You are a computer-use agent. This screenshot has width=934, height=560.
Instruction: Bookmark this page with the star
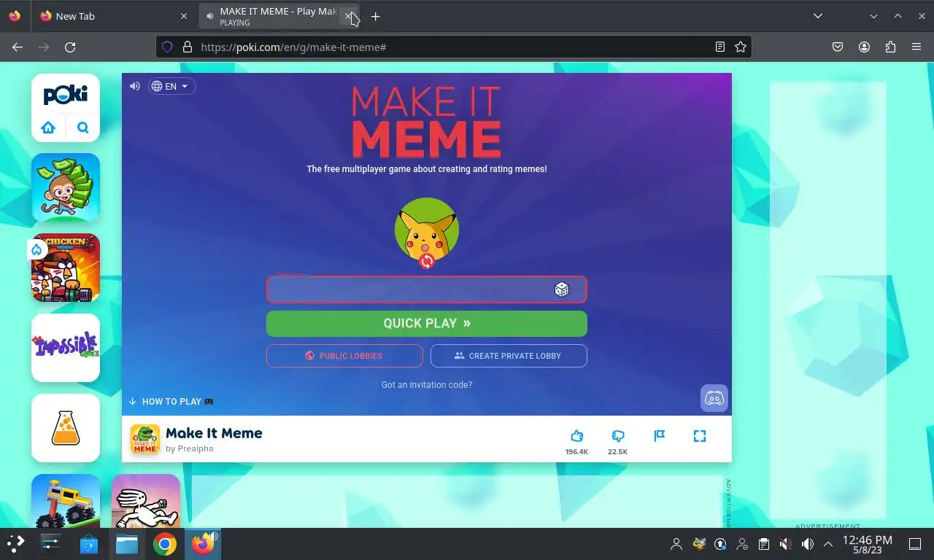tap(741, 47)
